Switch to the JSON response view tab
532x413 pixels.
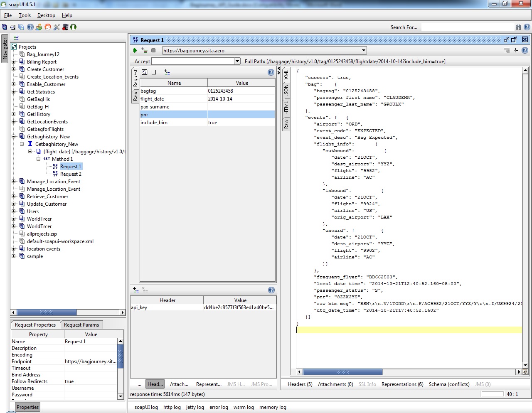point(286,90)
